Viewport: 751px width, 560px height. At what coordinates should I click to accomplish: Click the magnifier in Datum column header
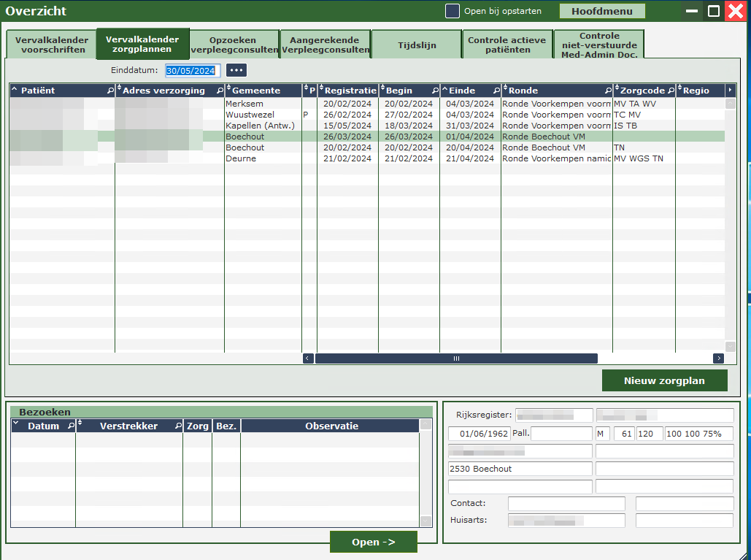tap(71, 426)
